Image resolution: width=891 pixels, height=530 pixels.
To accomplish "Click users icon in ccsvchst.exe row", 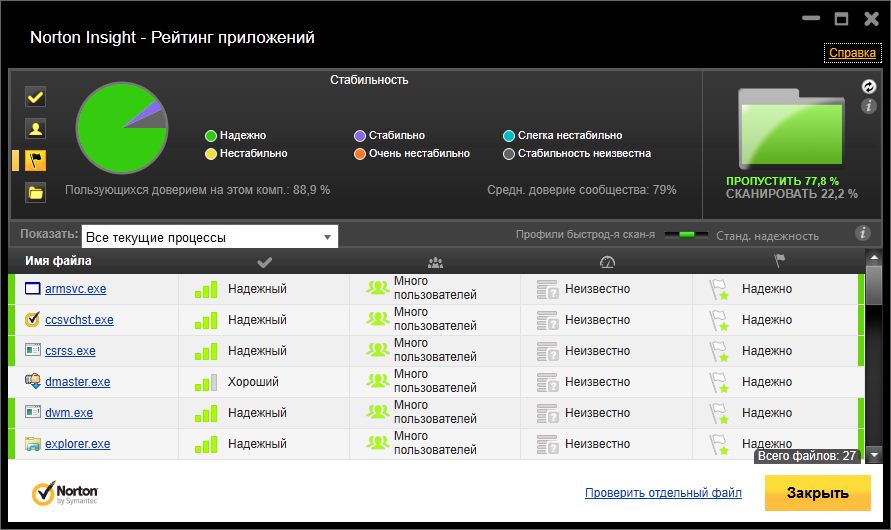I will pyautogui.click(x=377, y=319).
